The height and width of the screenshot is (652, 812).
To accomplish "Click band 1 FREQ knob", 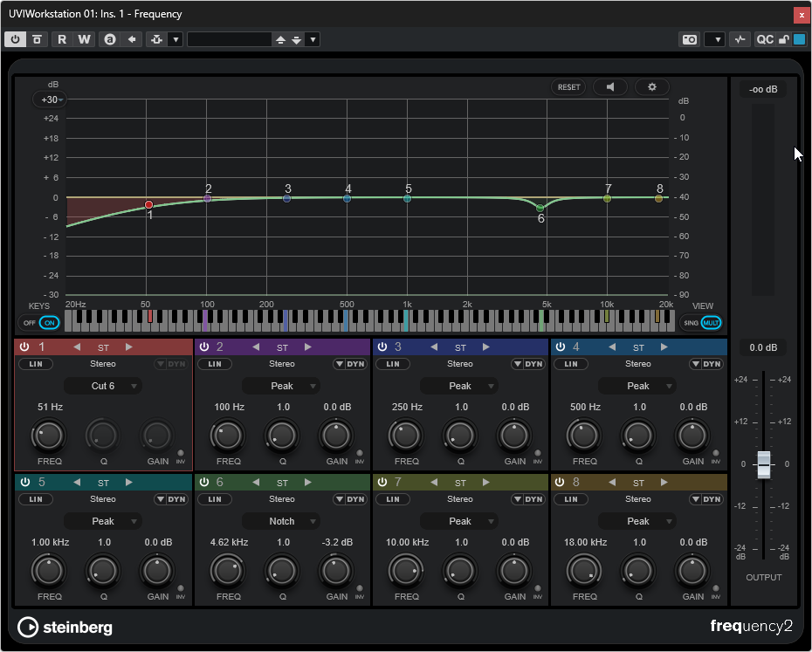I will tap(49, 436).
